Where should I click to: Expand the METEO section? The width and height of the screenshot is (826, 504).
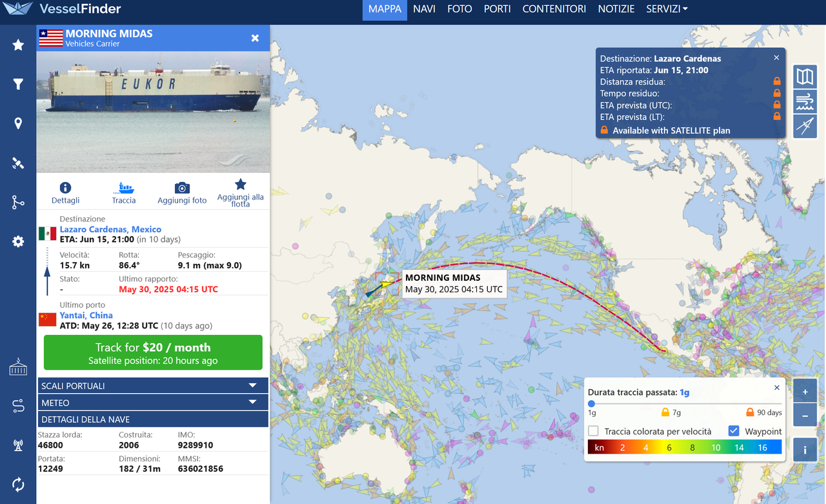coord(153,402)
